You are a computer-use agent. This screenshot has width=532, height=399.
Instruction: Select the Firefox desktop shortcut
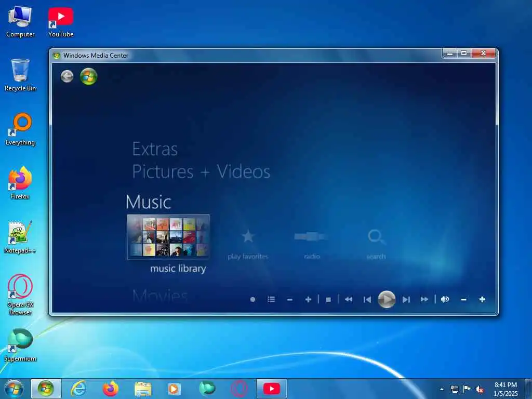[x=20, y=183]
